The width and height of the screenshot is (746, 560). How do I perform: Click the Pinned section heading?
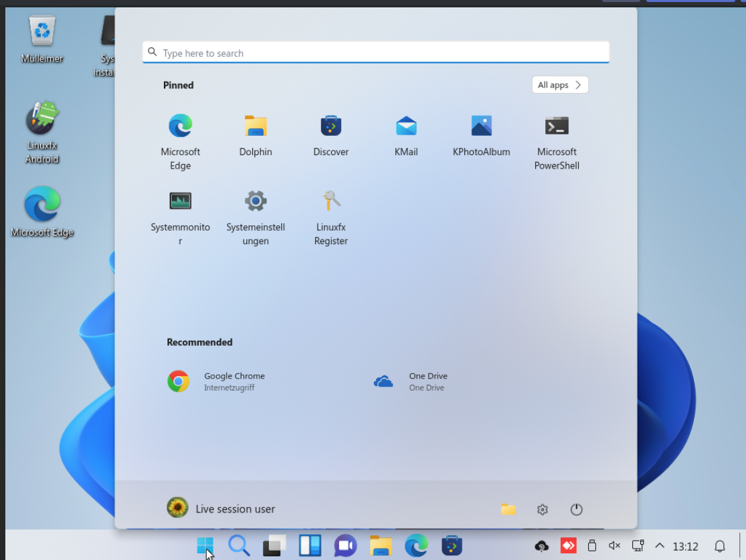(179, 85)
